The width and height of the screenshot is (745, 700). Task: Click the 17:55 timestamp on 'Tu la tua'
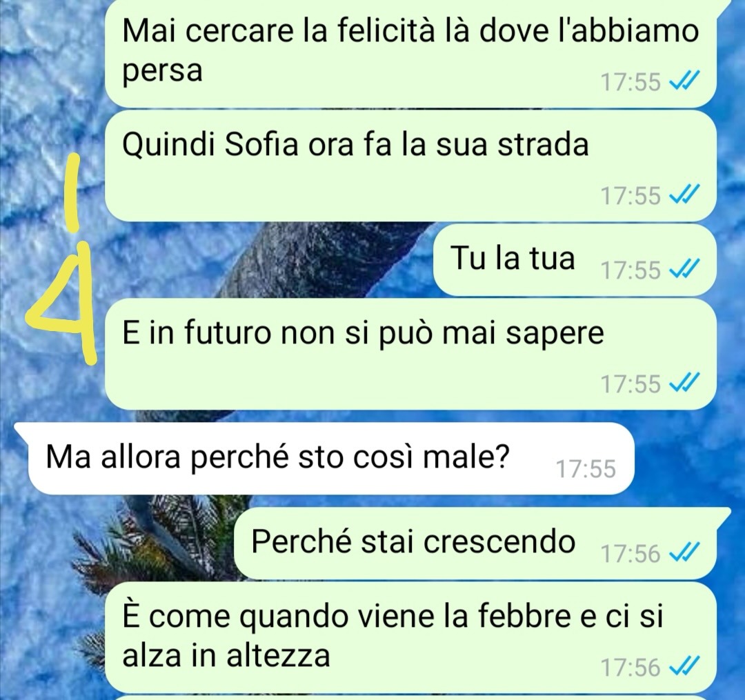pyautogui.click(x=630, y=271)
